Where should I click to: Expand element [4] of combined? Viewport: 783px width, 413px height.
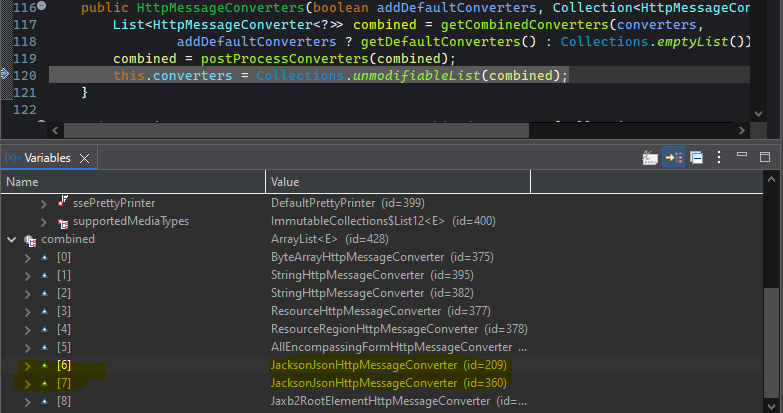click(x=27, y=330)
